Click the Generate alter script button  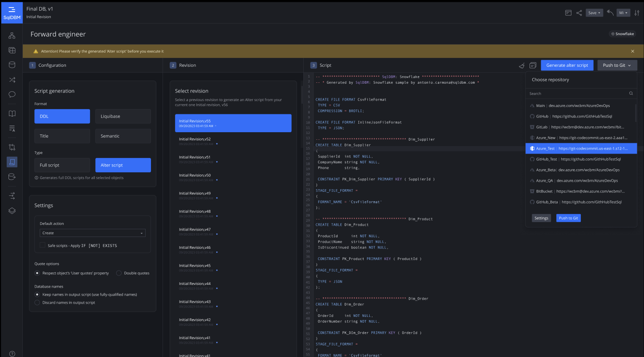pyautogui.click(x=567, y=65)
